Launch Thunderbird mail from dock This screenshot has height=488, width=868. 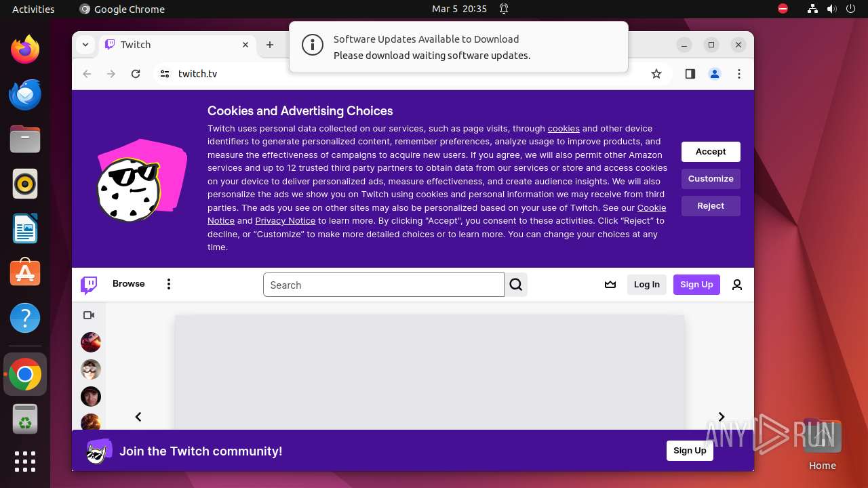pyautogui.click(x=25, y=94)
